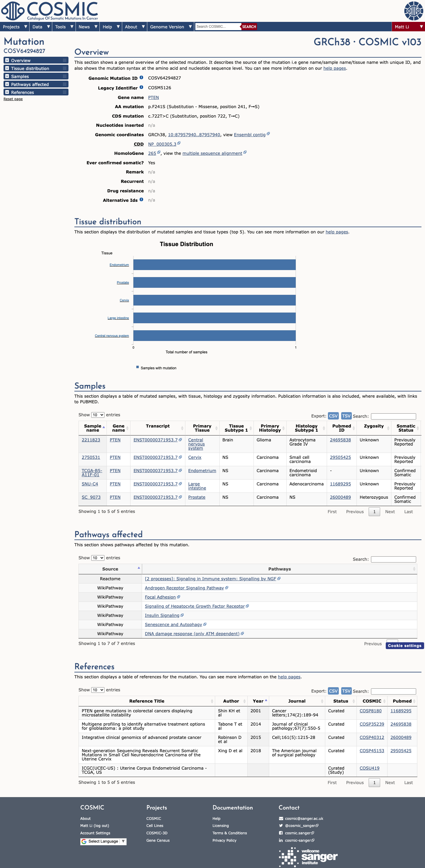This screenshot has width=425, height=868.
Task: Click the COSMIC logo in the header
Action: click(50, 11)
